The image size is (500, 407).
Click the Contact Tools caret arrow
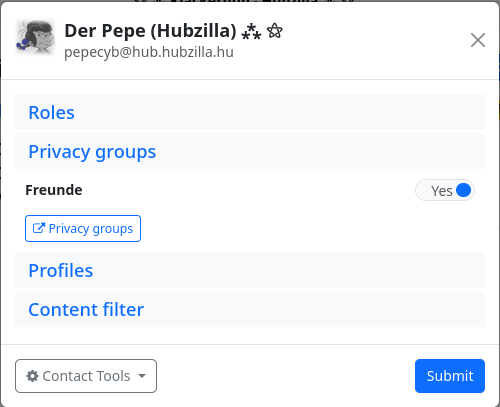tap(142, 376)
